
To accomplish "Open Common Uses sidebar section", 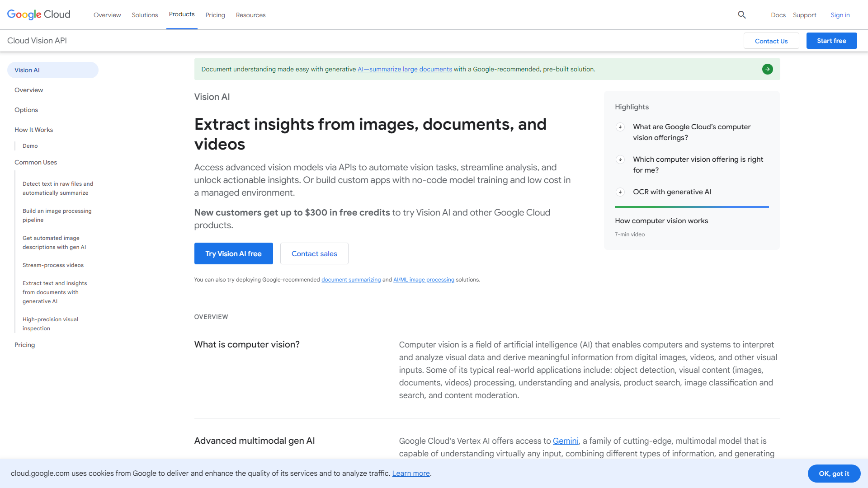I will point(36,162).
